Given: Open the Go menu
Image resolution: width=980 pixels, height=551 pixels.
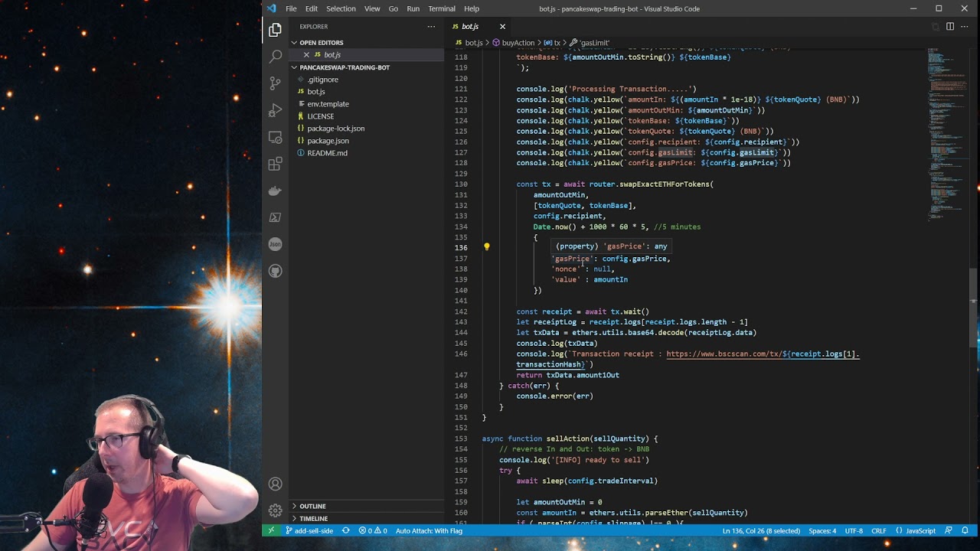Looking at the screenshot, I should tap(394, 8).
